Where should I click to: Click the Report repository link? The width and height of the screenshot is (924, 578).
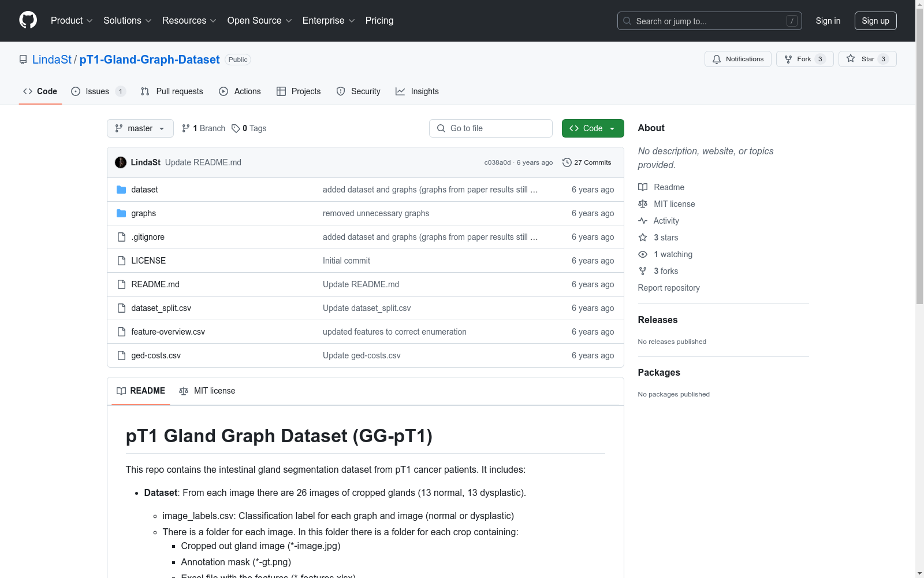[669, 288]
